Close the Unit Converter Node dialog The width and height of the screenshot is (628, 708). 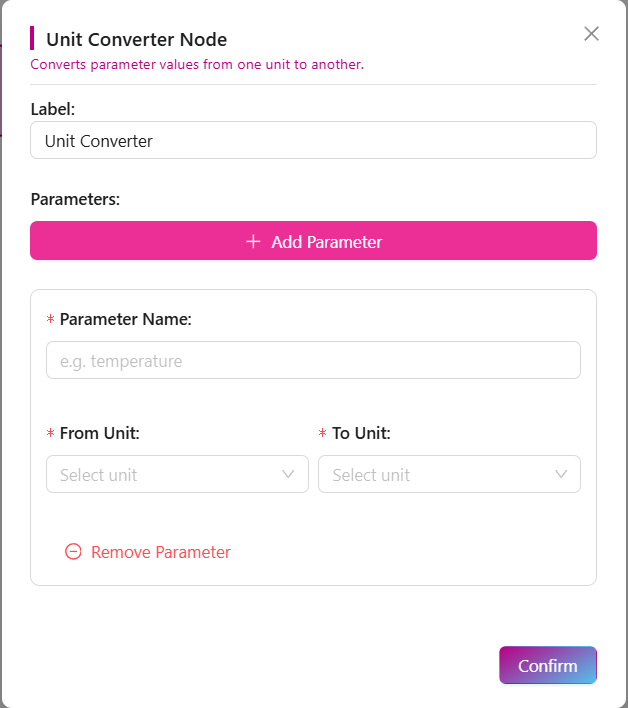591,34
